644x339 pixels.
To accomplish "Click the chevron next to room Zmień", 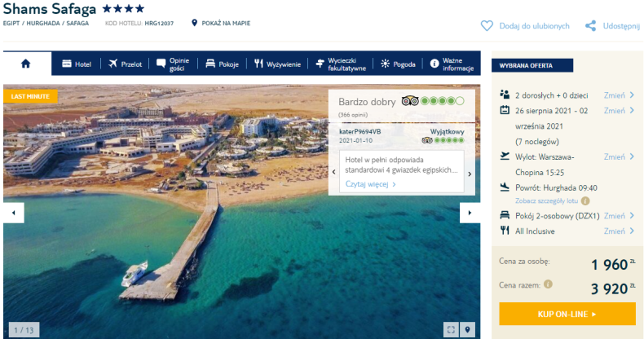I will pos(632,216).
